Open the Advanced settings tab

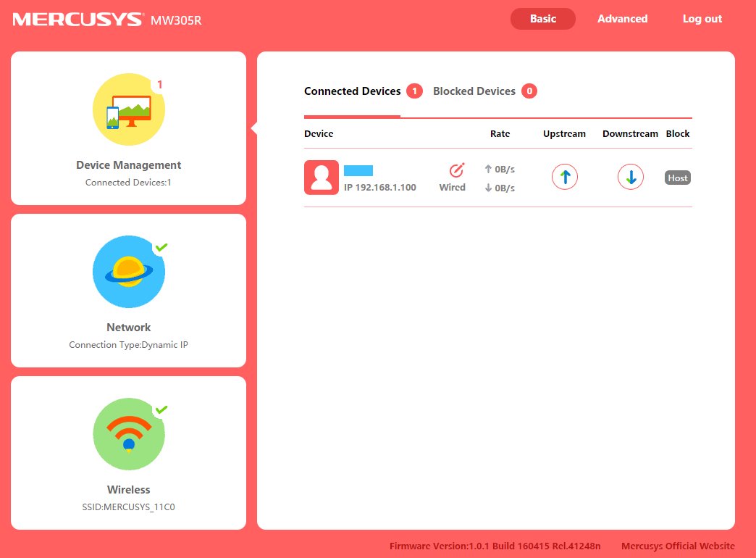tap(622, 19)
